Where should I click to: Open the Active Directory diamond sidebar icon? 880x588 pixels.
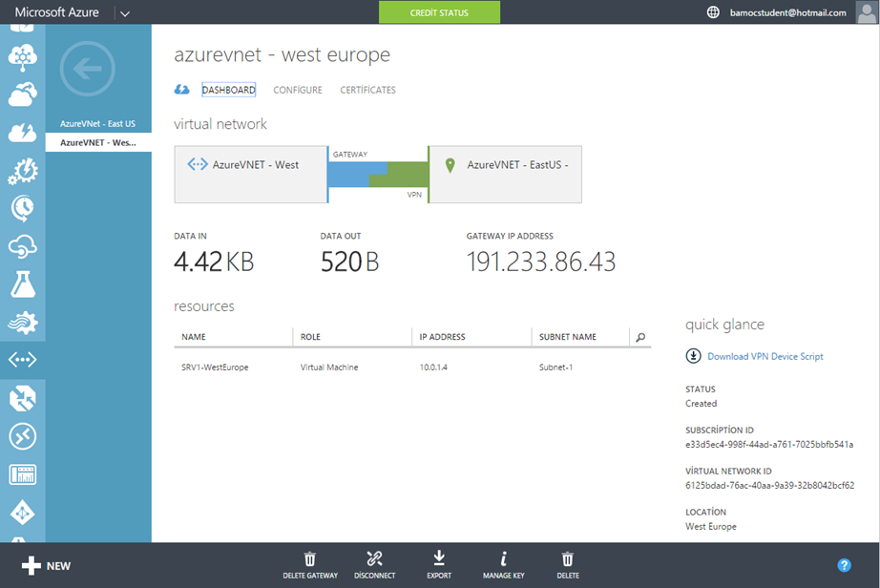tap(23, 513)
